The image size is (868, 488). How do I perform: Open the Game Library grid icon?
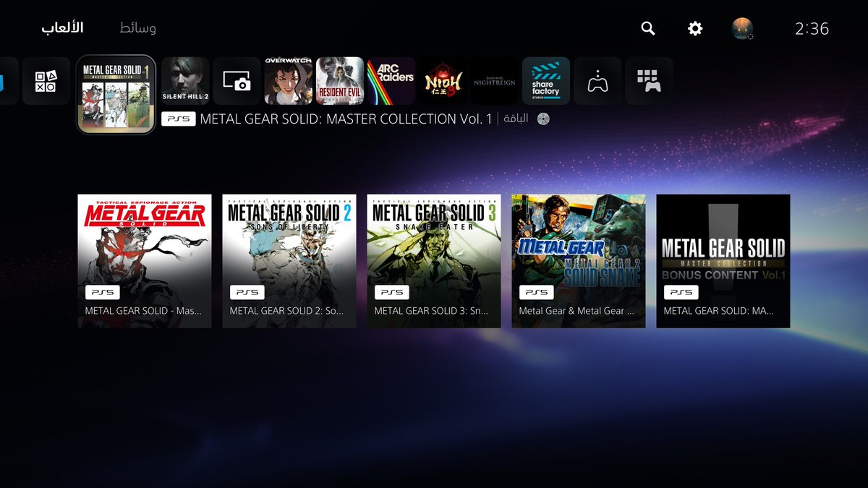tap(650, 81)
